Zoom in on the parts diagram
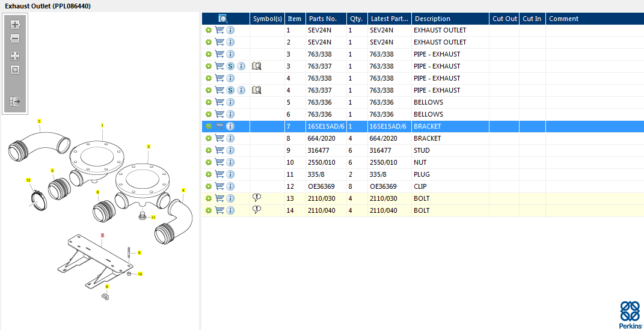The image size is (644, 330). tap(15, 25)
